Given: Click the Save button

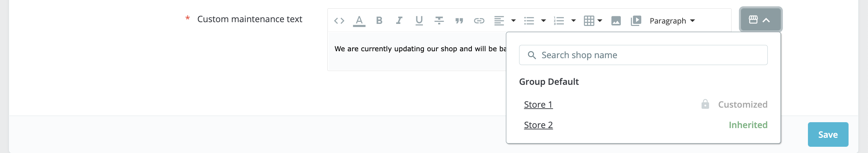Looking at the screenshot, I should (828, 135).
